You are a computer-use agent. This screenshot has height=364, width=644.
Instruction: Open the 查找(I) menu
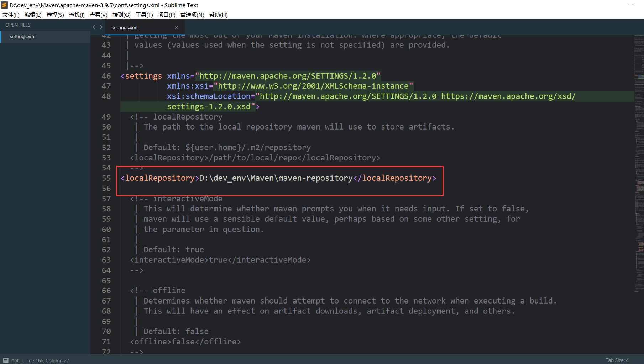click(x=77, y=15)
